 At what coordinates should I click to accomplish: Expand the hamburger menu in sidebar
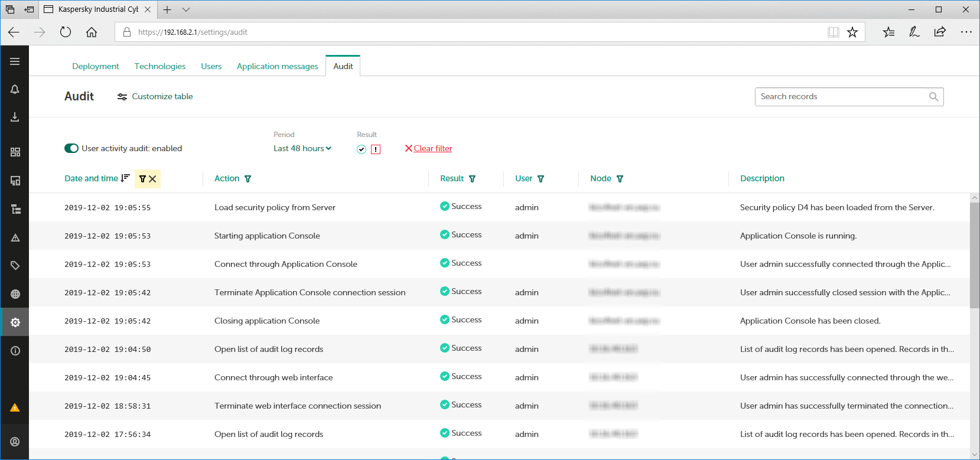pos(15,61)
